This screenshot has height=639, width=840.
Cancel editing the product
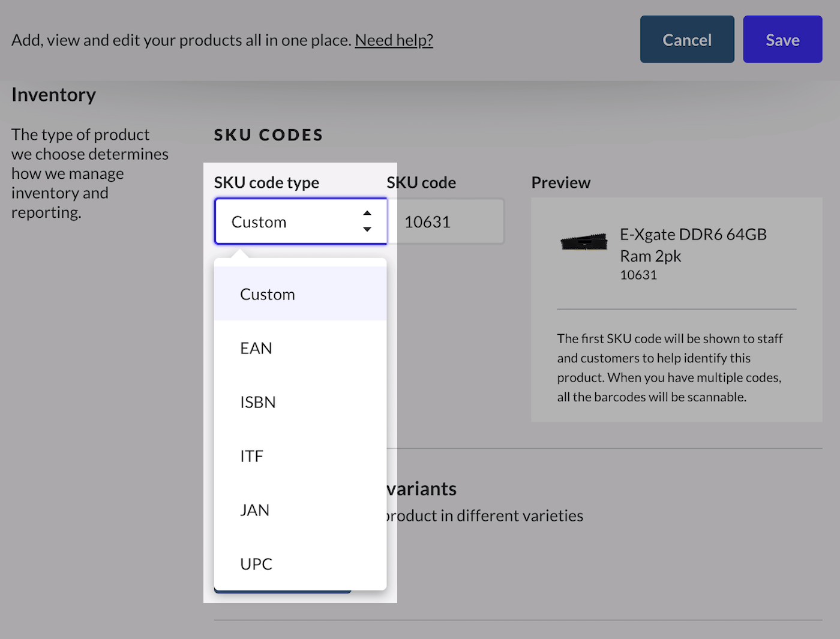pyautogui.click(x=686, y=39)
